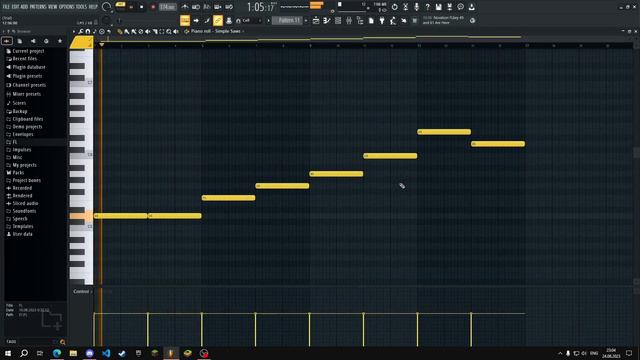Click the piano roll playback speaker icon
This screenshot has width=640, height=360.
pos(176,31)
